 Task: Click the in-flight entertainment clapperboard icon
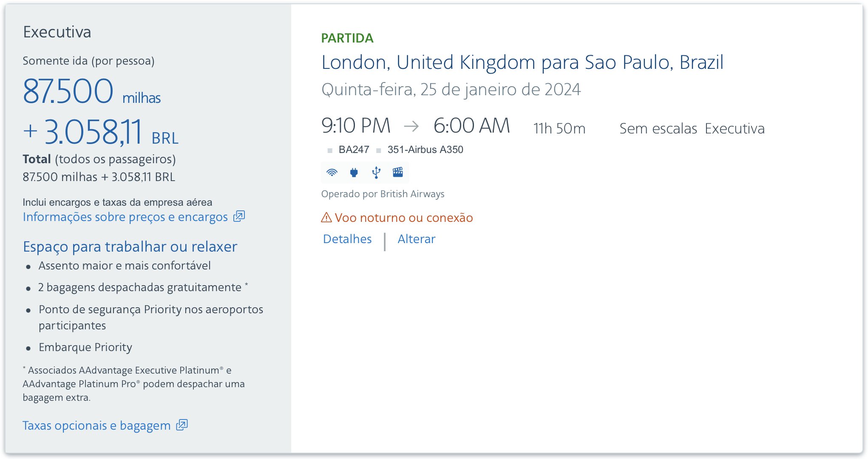coord(398,172)
